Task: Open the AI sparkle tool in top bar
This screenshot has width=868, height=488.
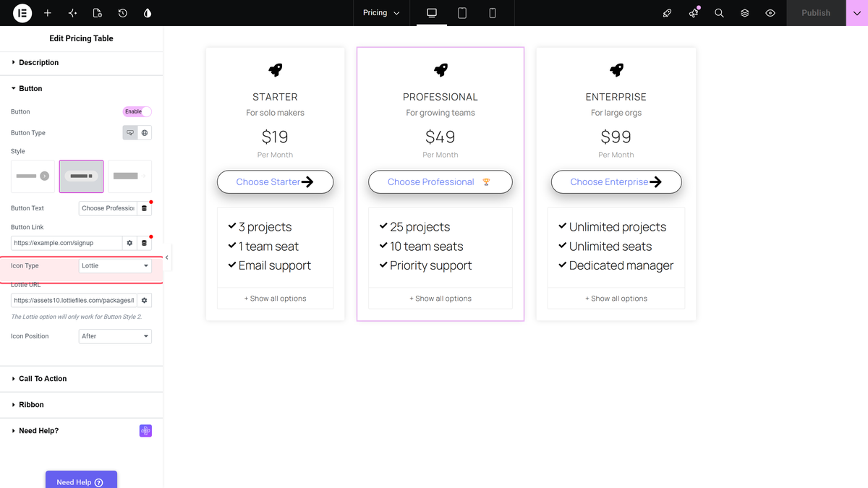Action: point(72,13)
